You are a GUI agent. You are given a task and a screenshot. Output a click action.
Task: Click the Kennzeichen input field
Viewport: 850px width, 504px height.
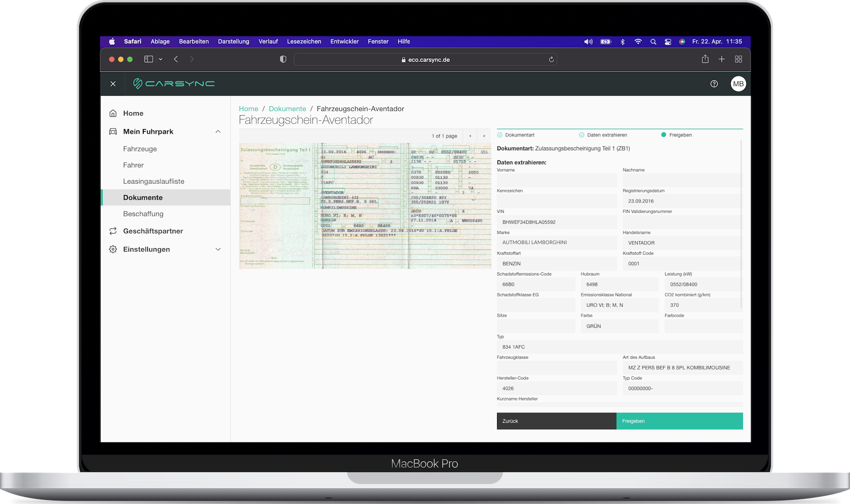pyautogui.click(x=557, y=201)
